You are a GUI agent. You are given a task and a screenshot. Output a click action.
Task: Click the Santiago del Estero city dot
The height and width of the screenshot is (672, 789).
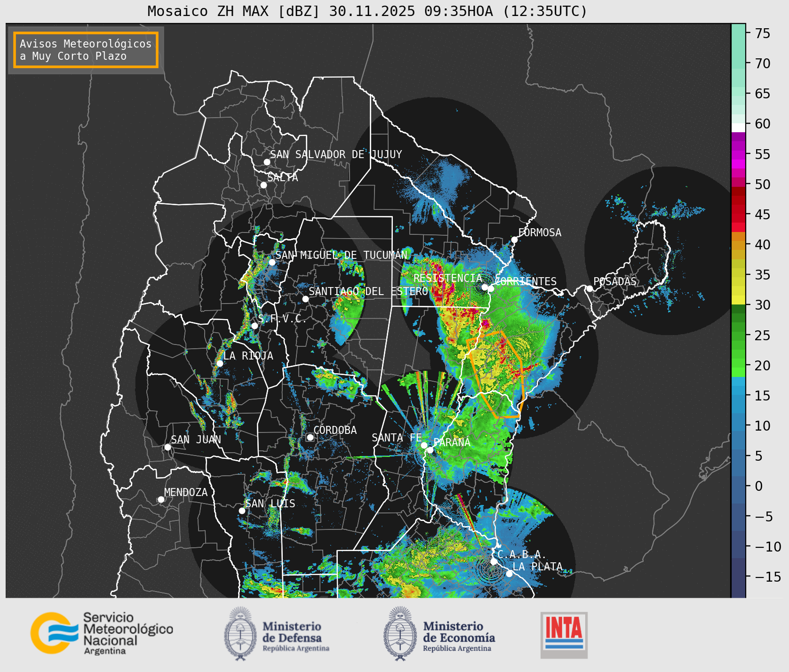[305, 299]
